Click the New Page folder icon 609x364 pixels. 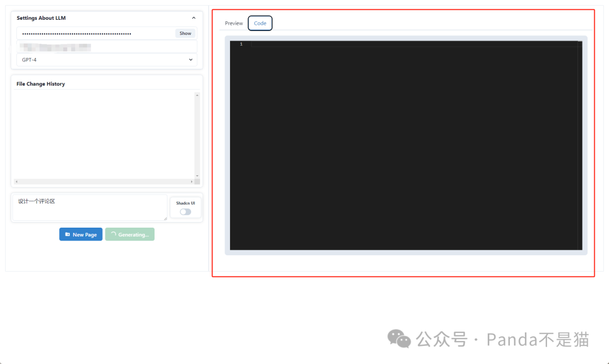pos(68,234)
